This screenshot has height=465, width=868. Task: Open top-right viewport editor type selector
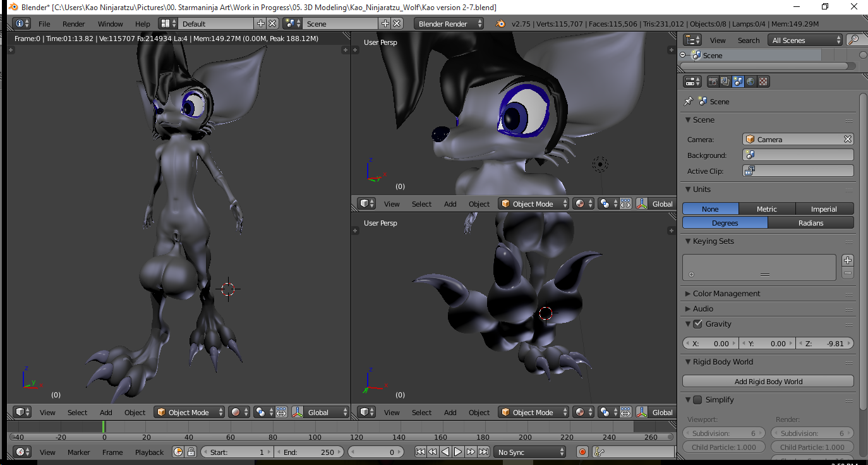tap(366, 203)
